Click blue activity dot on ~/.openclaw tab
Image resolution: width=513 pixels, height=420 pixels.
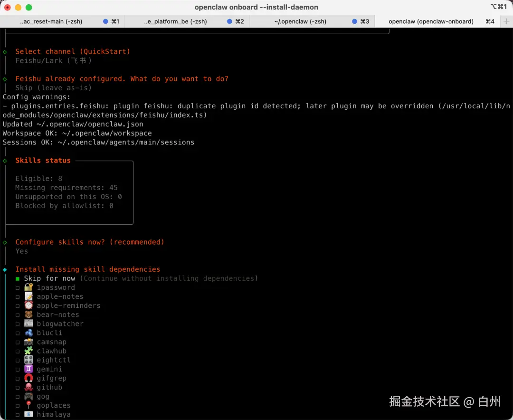[354, 21]
